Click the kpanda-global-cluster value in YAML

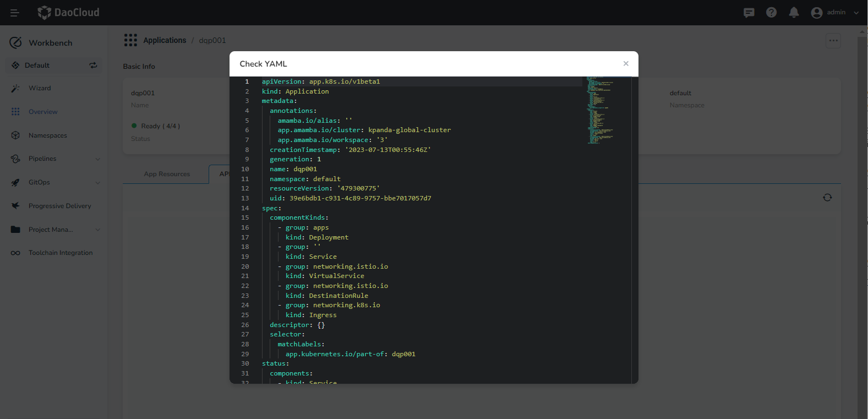pyautogui.click(x=410, y=130)
